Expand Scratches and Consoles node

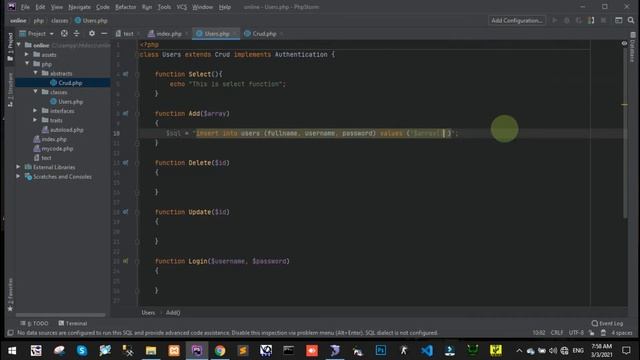coord(18,176)
